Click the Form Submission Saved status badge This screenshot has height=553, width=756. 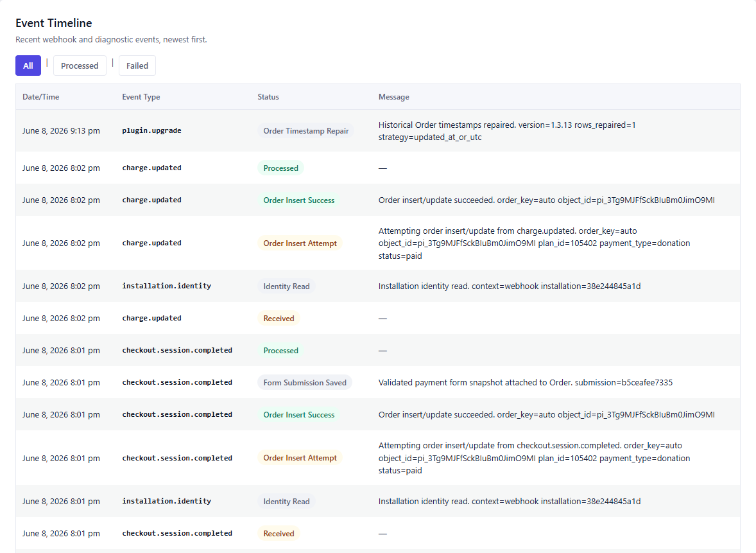[x=305, y=383]
